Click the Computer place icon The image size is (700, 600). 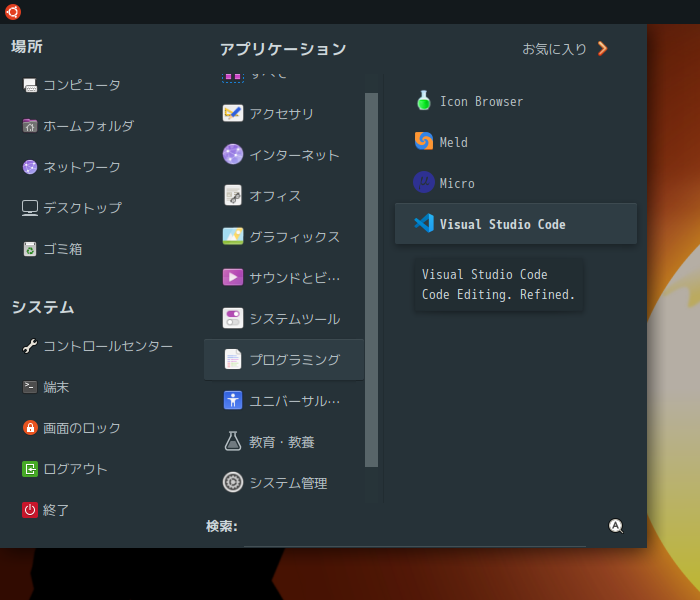(30, 85)
